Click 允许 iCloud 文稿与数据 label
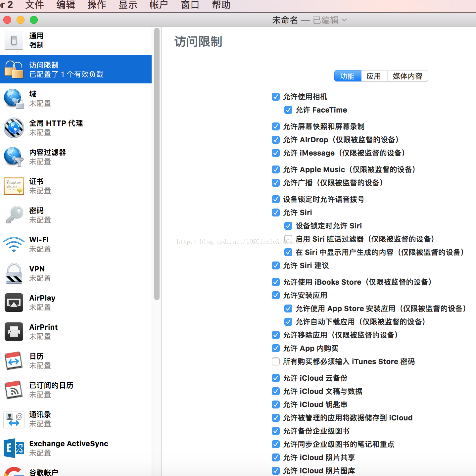Viewport: 476px width, 476px height. pyautogui.click(x=323, y=391)
